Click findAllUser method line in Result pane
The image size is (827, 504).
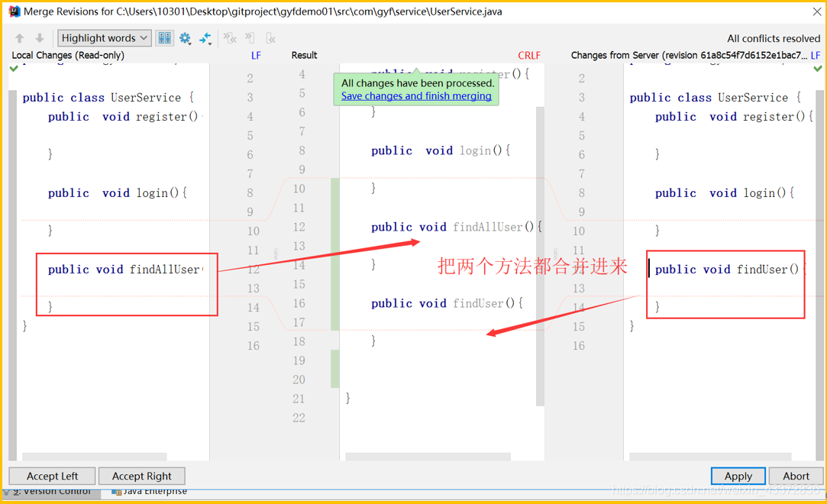457,228
